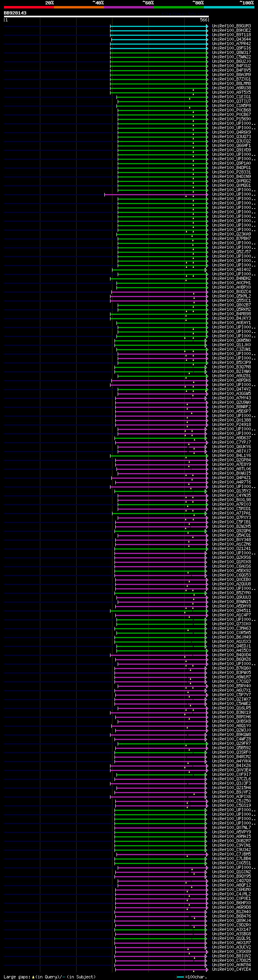The width and height of the screenshot is (258, 980).
Task: Click label UniRef100_B1ZA40
Action: point(231,912)
